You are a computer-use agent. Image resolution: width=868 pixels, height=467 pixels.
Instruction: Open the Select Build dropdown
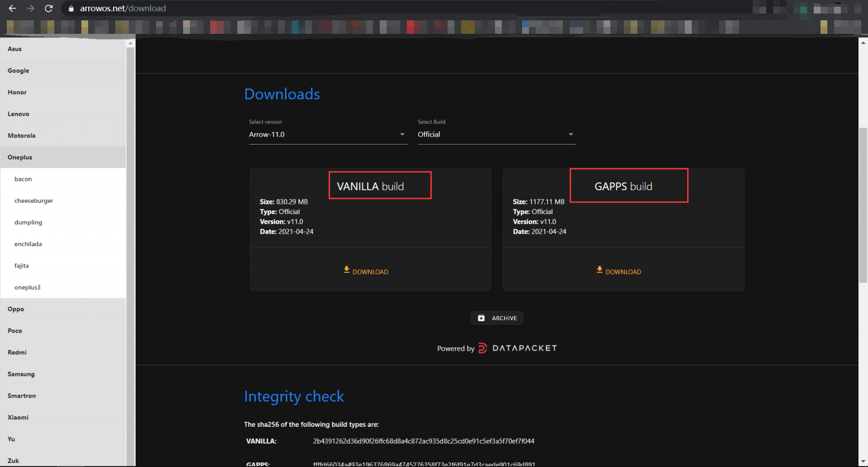[x=496, y=134]
